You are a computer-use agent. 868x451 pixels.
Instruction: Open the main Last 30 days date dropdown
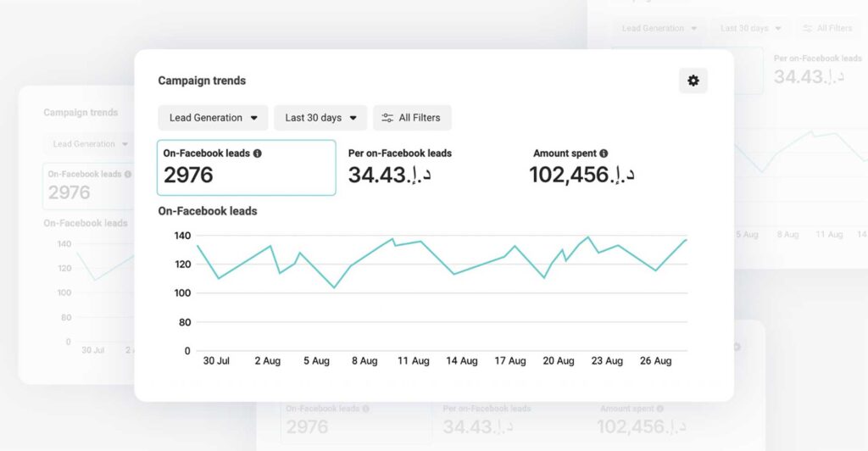click(x=320, y=118)
